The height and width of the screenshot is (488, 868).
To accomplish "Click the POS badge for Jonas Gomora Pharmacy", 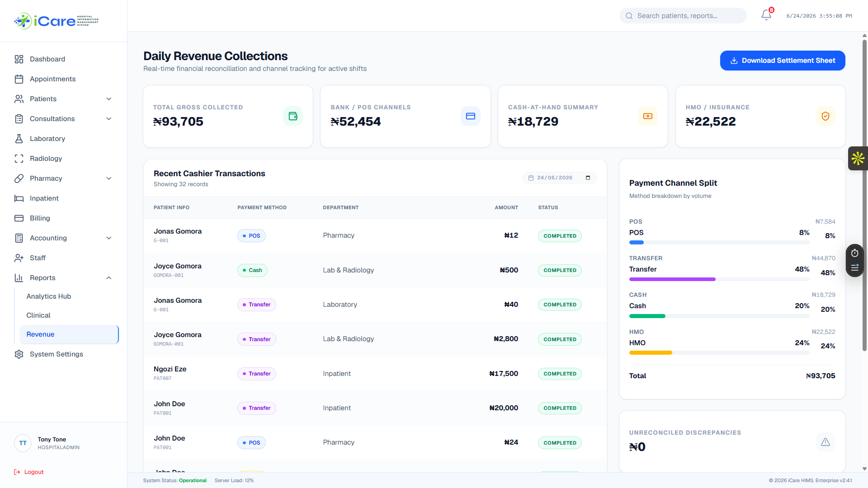I will point(251,236).
